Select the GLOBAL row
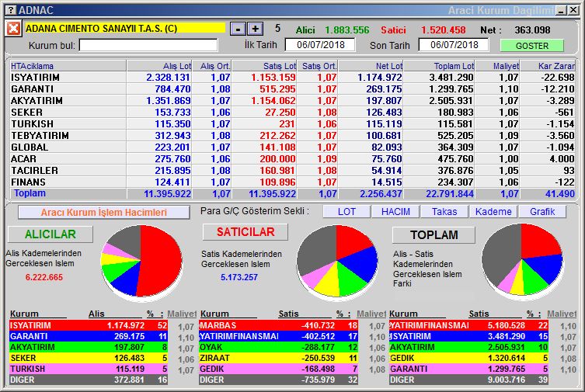 [x=292, y=147]
